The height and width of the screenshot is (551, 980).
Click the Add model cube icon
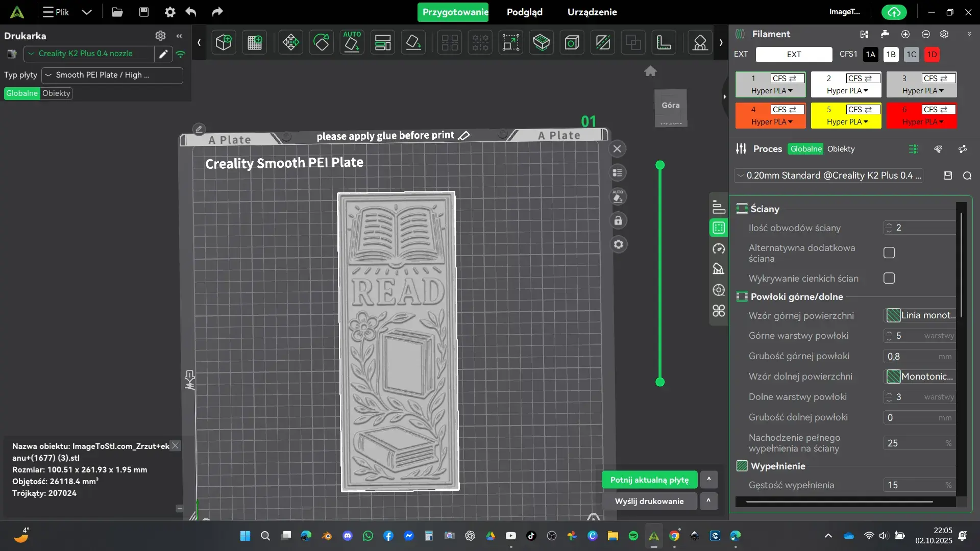coord(224,42)
